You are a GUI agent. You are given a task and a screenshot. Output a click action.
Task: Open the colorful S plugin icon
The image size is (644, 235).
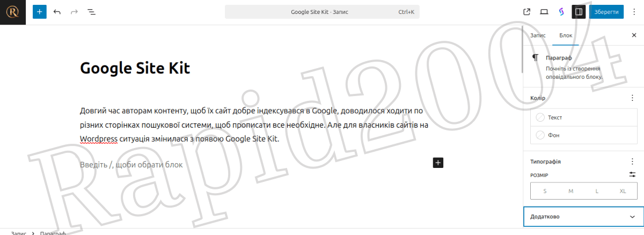561,12
